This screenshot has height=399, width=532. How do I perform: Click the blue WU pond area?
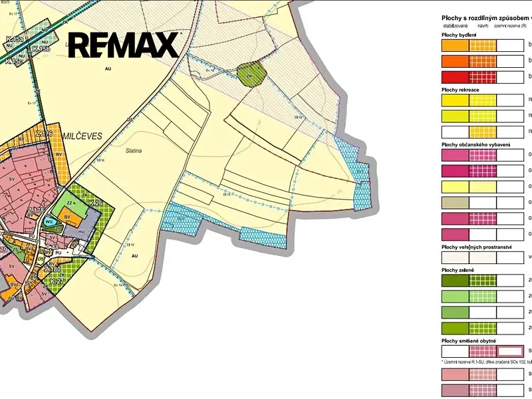(x=50, y=222)
